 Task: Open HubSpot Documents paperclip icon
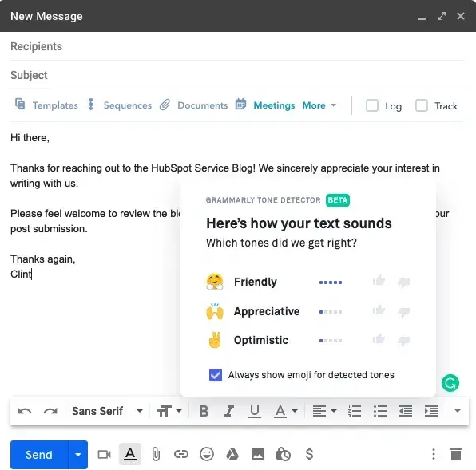pos(165,105)
